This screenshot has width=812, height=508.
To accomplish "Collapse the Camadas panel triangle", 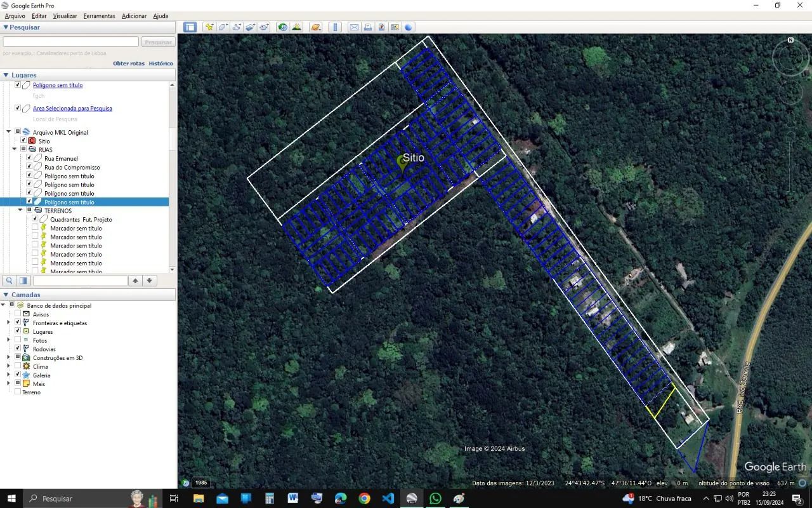I will coord(6,295).
